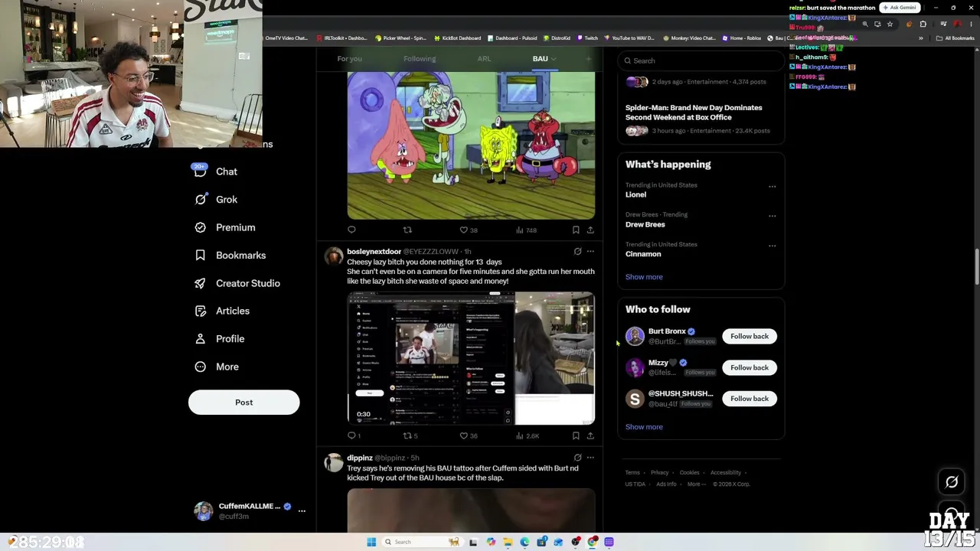View analytics showing 748 views

pos(526,230)
